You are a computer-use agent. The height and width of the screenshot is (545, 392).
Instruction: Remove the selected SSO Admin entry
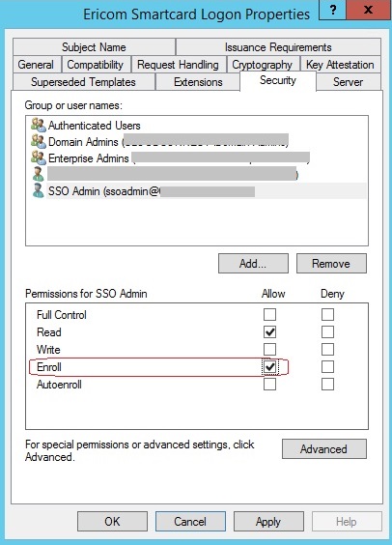(331, 264)
